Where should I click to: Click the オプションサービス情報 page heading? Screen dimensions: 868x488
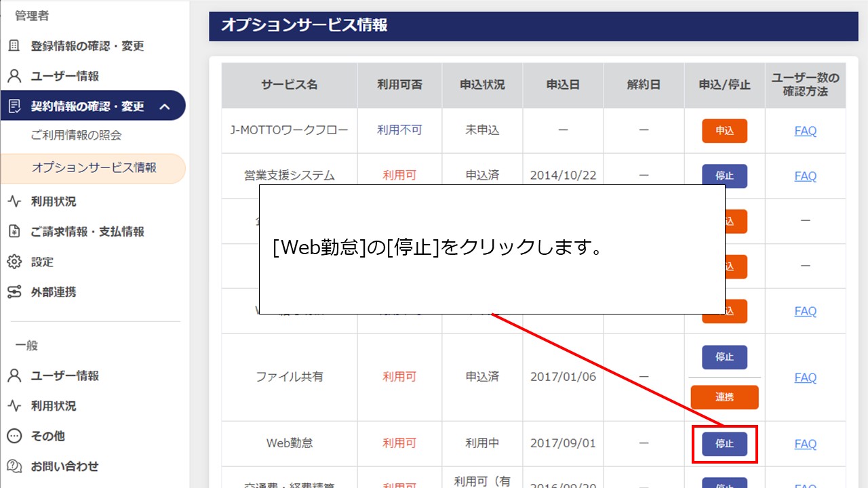click(304, 26)
